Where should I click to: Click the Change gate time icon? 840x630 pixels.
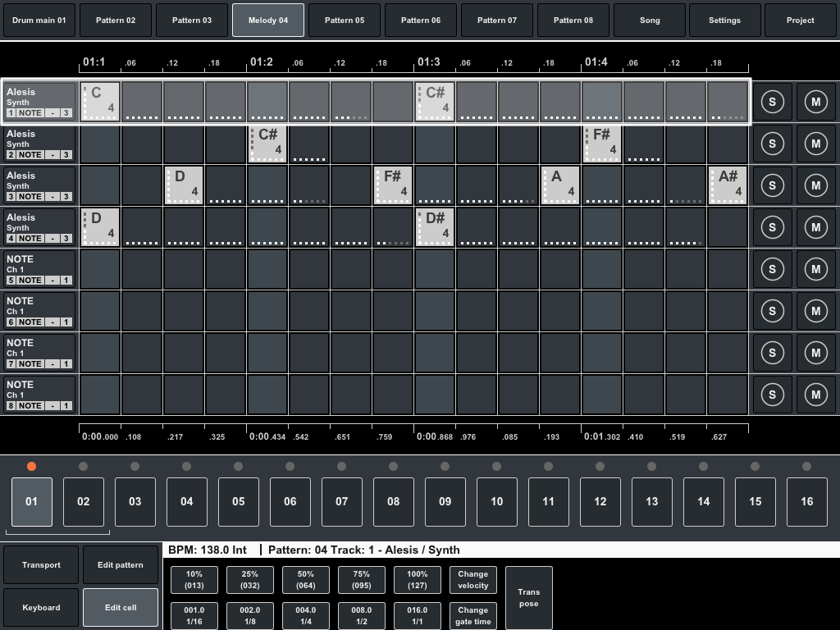coord(472,615)
